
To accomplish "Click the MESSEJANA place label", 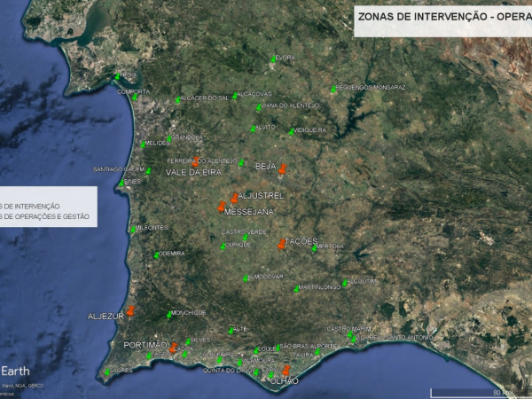I will coord(249,212).
